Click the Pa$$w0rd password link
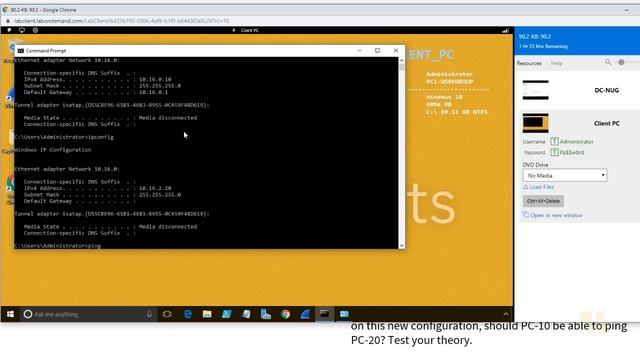The image size is (640, 360). click(572, 152)
